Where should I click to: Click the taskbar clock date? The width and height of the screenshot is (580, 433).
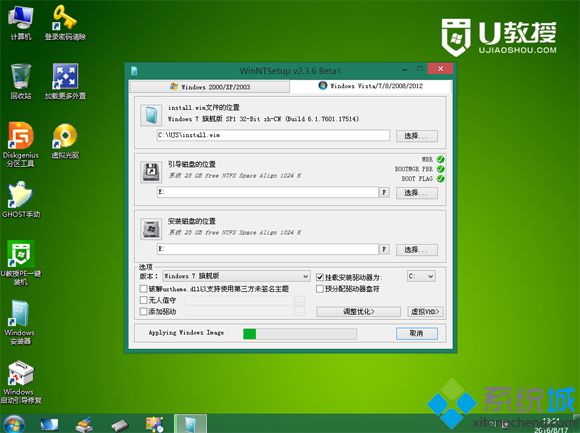coord(551,430)
